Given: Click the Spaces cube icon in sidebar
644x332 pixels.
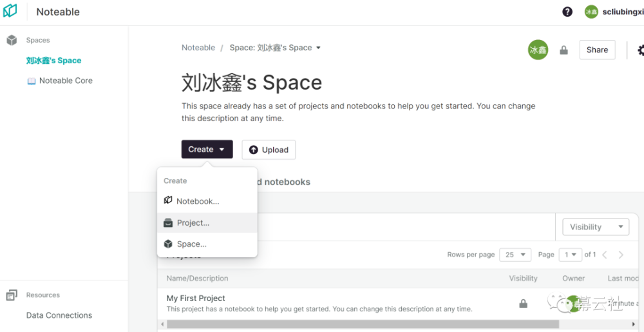Looking at the screenshot, I should coord(12,40).
